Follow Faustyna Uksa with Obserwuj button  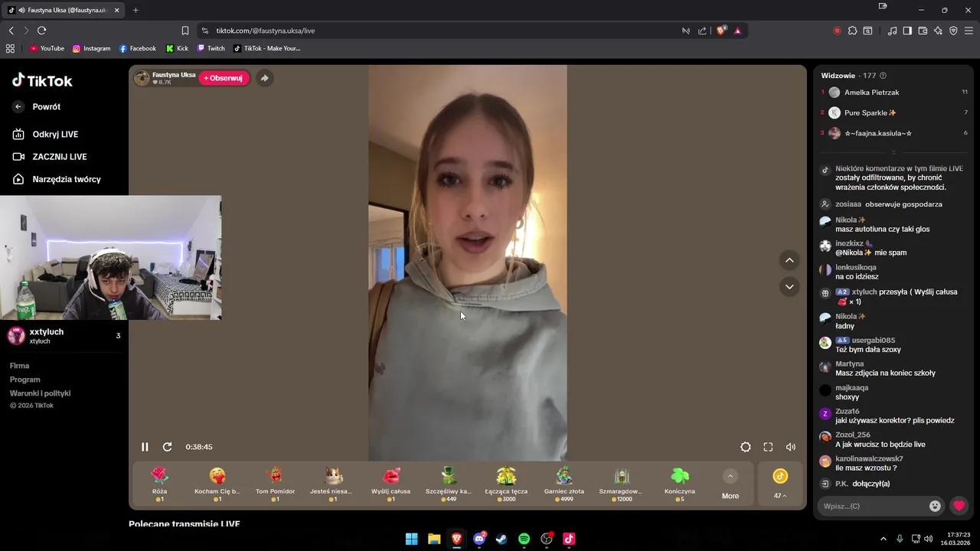coord(224,78)
